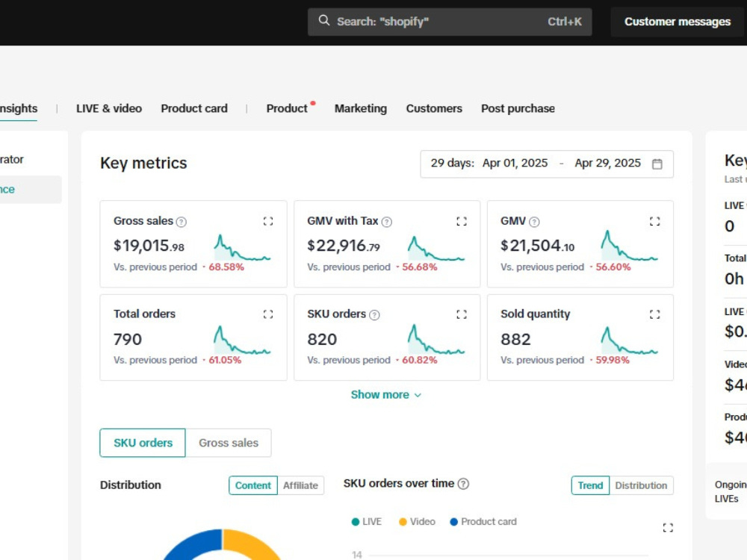Open SKU orders card help icon

[x=374, y=315]
